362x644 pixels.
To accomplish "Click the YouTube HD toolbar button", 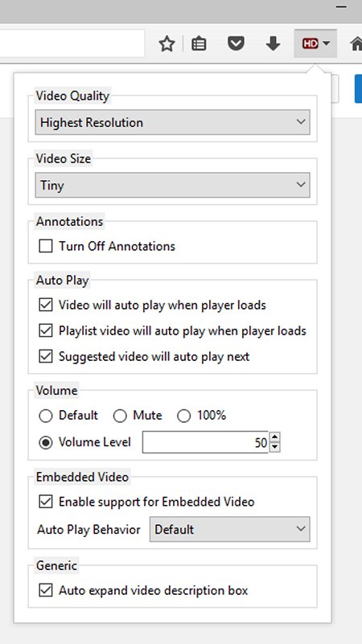I will pos(315,43).
